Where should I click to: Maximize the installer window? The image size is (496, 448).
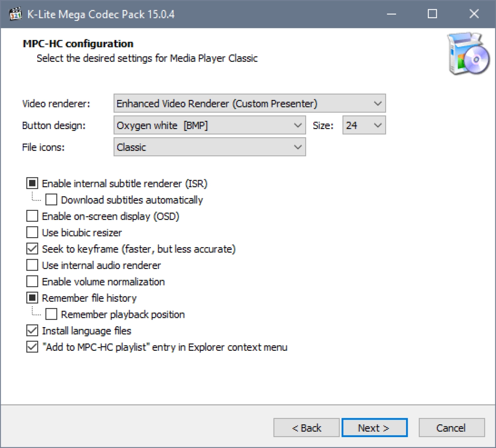coord(432,14)
